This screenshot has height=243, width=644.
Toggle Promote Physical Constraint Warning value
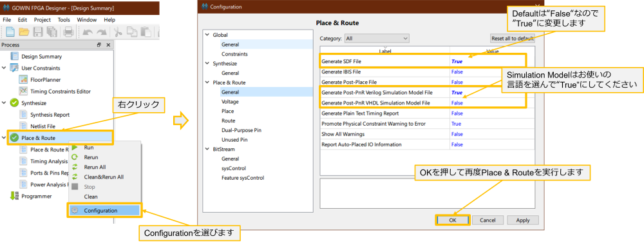[456, 124]
